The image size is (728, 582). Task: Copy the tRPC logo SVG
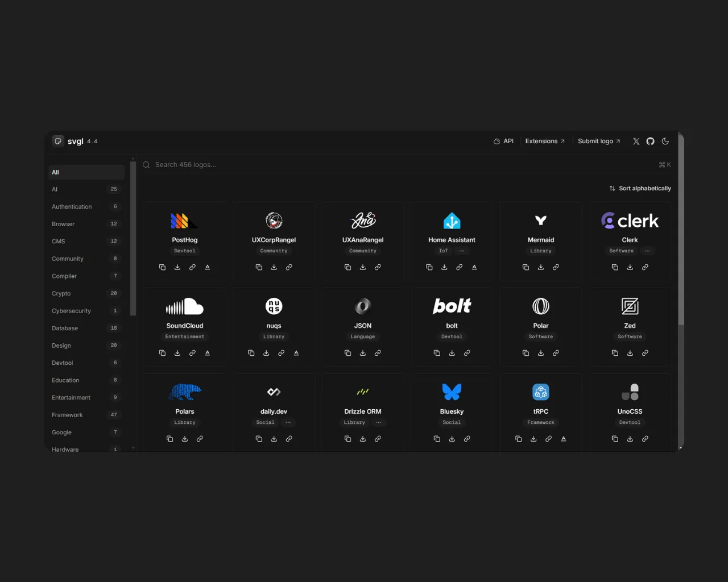click(518, 438)
